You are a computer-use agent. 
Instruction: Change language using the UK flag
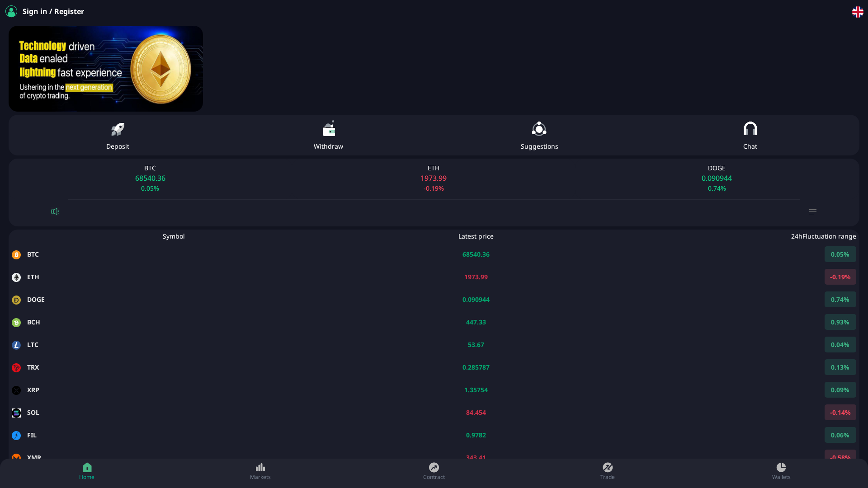click(x=858, y=12)
